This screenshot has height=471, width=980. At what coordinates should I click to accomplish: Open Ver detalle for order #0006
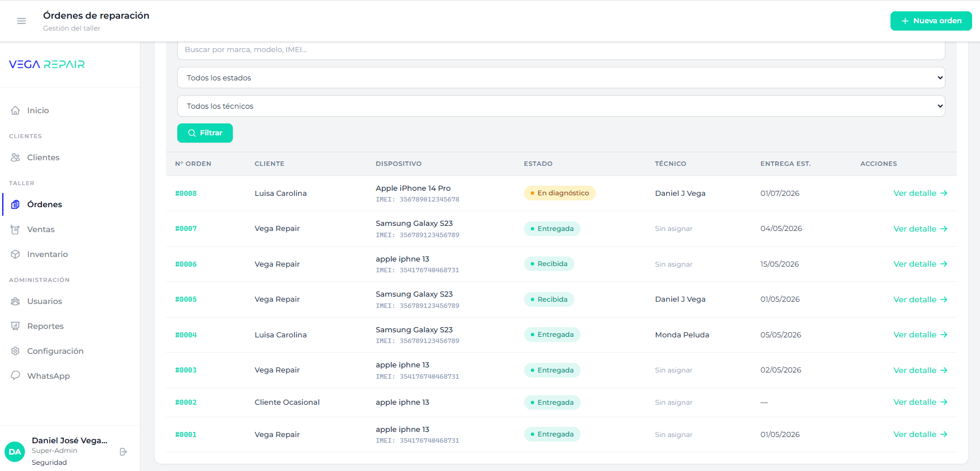920,264
